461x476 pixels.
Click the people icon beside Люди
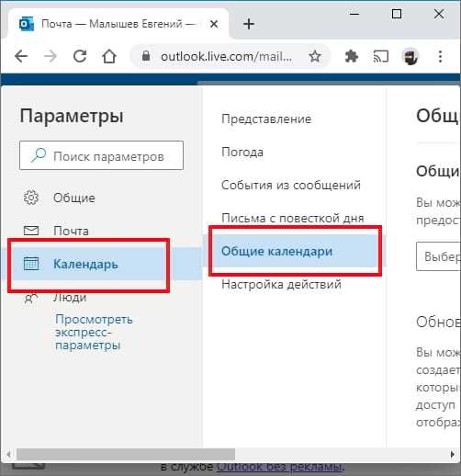(31, 298)
